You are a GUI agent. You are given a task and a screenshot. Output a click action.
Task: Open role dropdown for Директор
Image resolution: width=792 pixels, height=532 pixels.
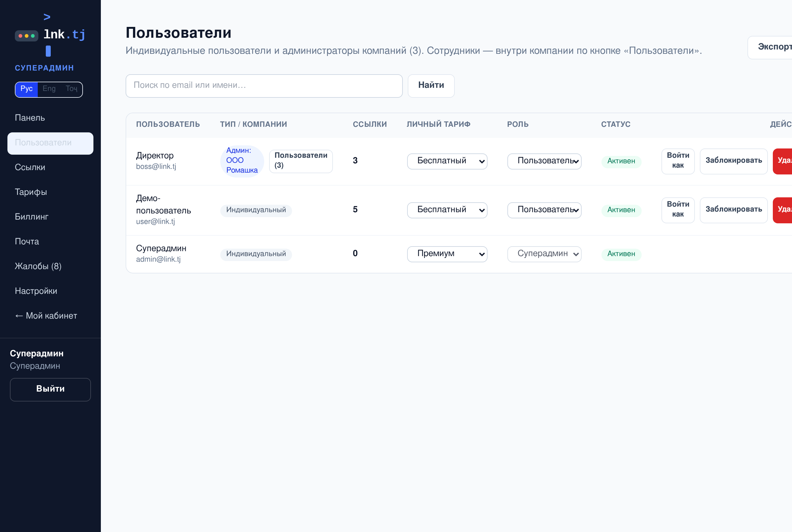point(544,161)
